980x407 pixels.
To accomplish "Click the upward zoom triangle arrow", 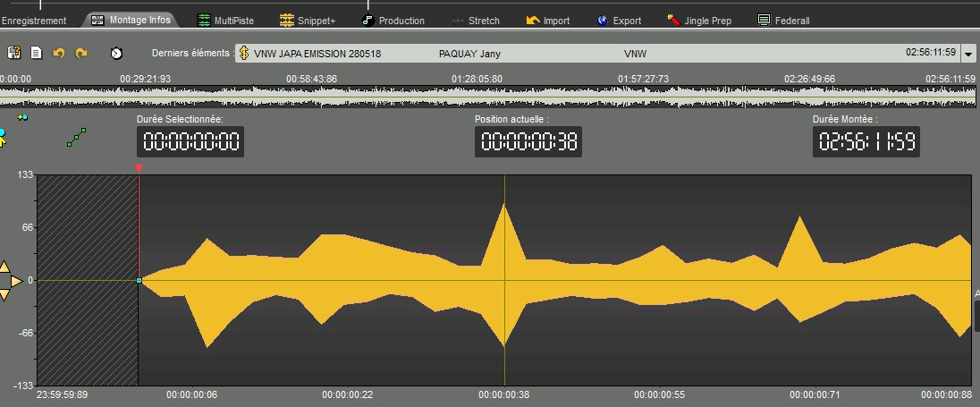I will click(4, 267).
